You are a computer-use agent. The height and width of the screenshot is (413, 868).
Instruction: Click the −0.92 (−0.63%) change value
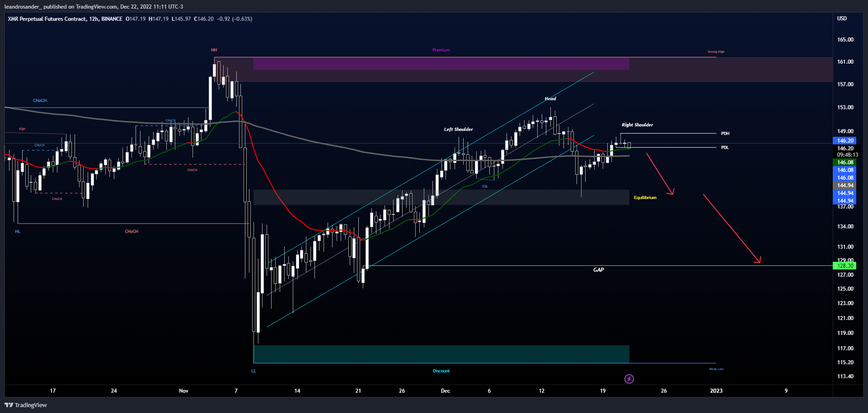tap(235, 19)
